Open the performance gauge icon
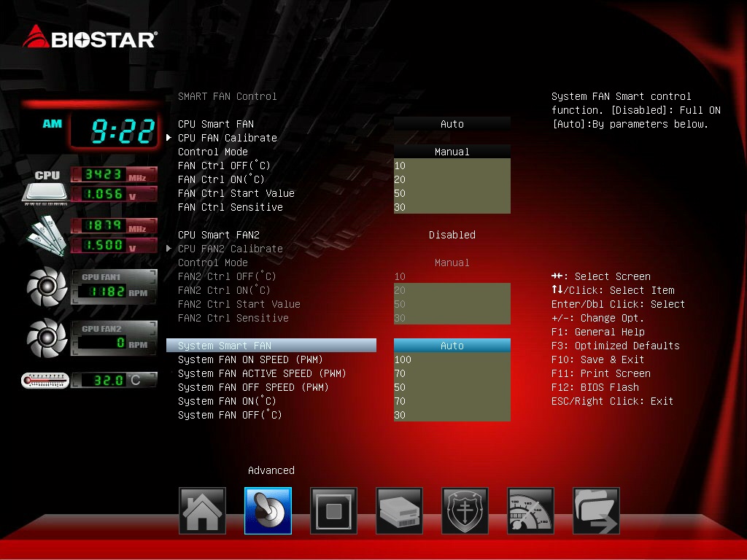747x560 pixels. [x=530, y=511]
